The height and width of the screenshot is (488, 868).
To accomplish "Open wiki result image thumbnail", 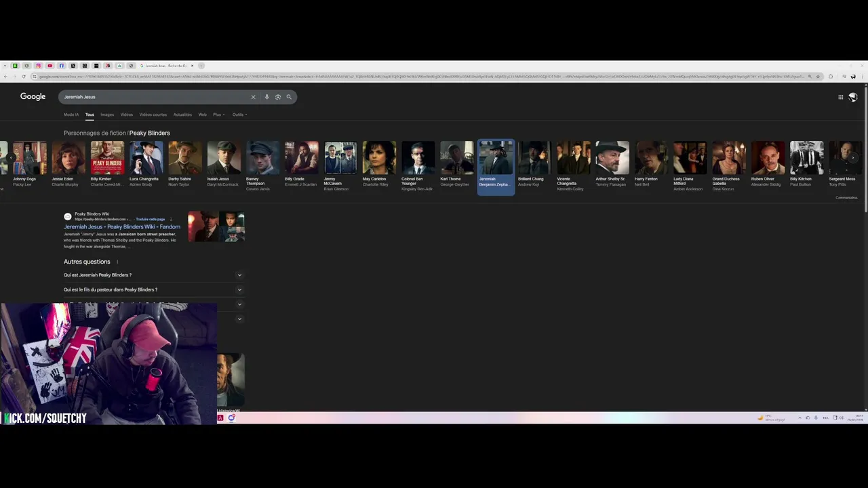I will tap(216, 226).
